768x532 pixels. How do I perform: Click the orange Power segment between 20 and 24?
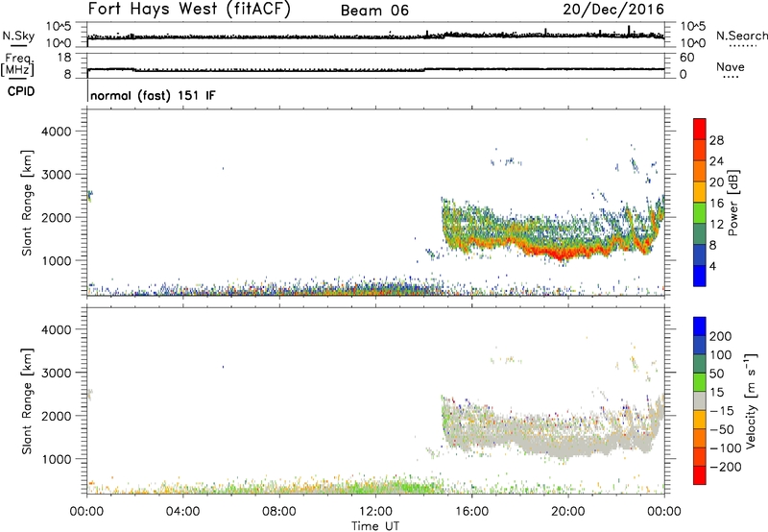[x=700, y=171]
